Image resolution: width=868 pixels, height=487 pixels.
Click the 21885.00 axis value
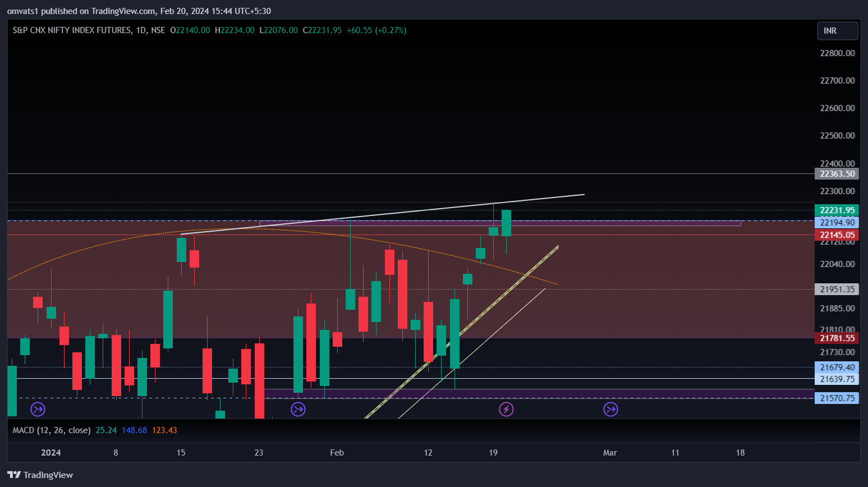(837, 309)
